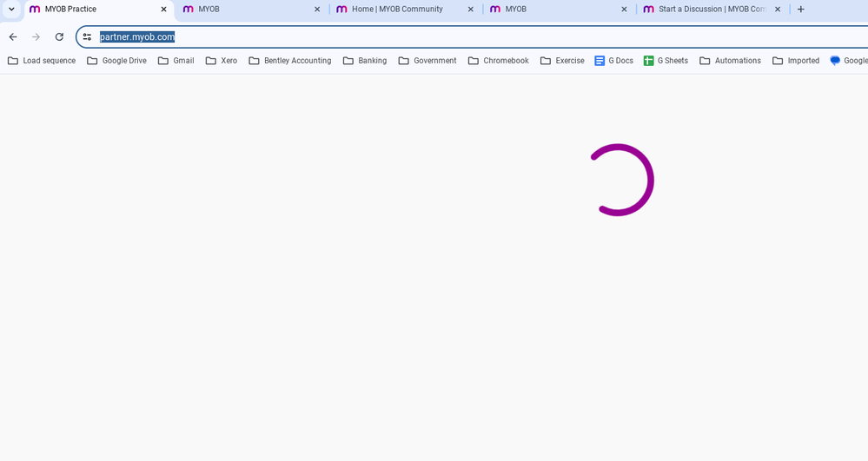Viewport: 868px width, 461px height.
Task: Close the MYOB Practice tab
Action: click(x=163, y=10)
